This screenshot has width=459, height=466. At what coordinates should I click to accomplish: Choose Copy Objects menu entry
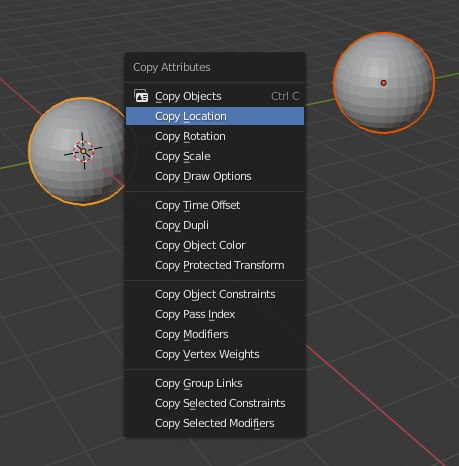click(215, 96)
